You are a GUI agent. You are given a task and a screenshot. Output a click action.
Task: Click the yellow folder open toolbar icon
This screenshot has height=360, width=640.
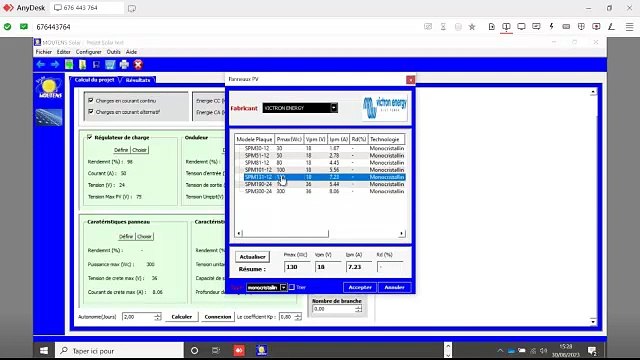[82, 64]
